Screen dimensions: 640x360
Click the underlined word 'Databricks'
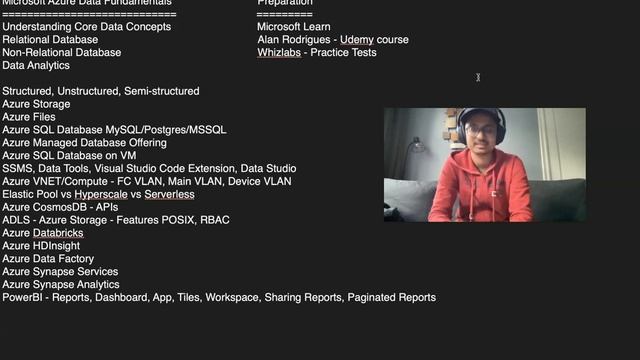click(58, 233)
